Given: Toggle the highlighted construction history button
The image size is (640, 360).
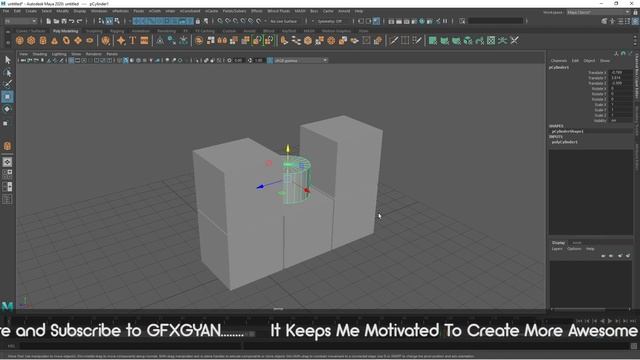Looking at the screenshot, I should point(376,21).
